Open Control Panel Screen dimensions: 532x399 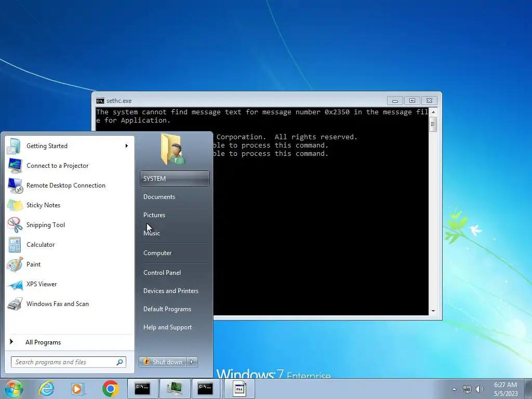(175, 273)
